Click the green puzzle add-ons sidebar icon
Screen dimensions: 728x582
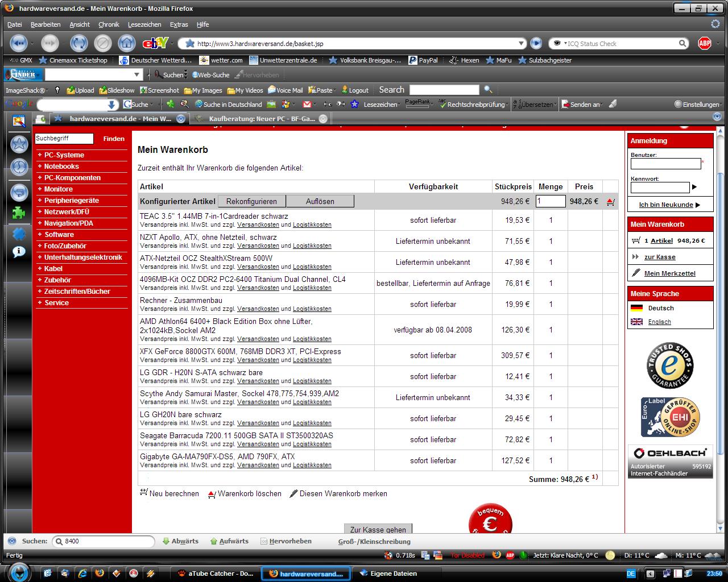pos(19,214)
